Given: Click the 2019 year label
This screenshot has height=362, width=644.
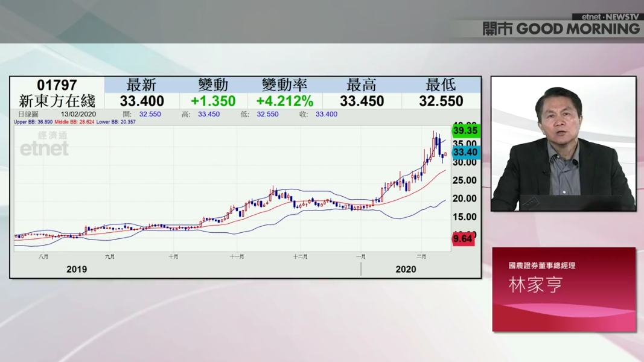Looking at the screenshot, I should (77, 269).
